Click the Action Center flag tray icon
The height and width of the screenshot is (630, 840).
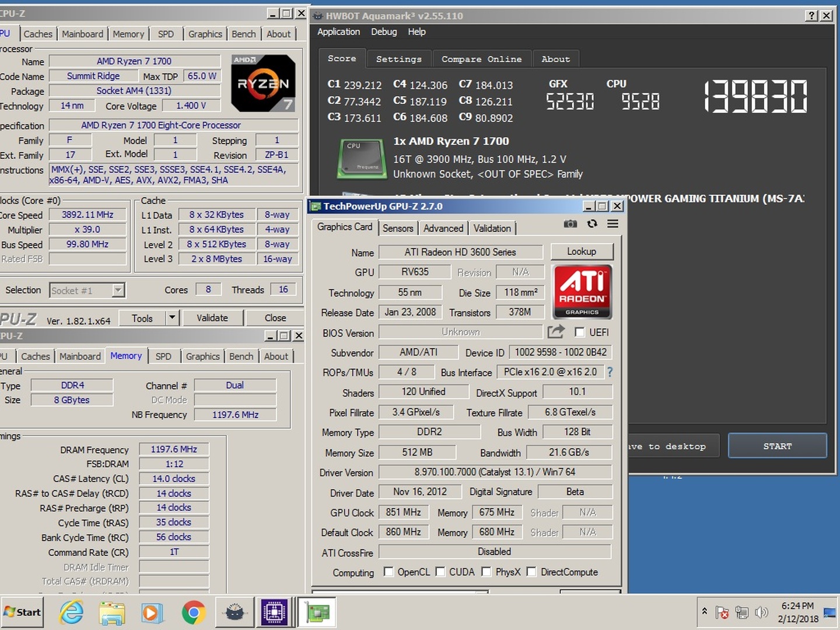click(x=722, y=612)
